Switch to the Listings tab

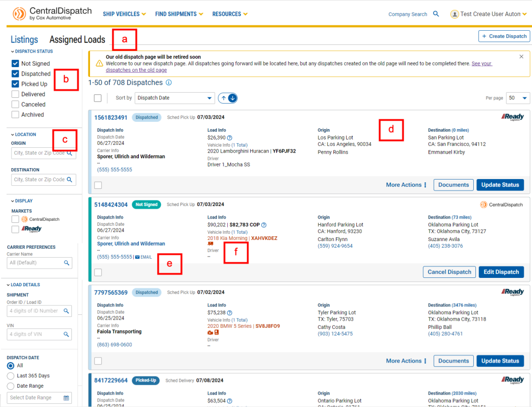[x=24, y=40]
